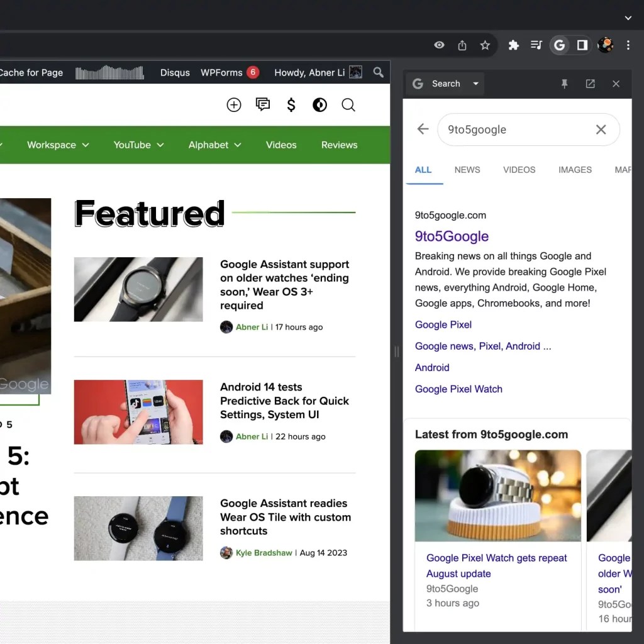
Task: Switch to the NEWS tab in the side panel
Action: tap(467, 170)
